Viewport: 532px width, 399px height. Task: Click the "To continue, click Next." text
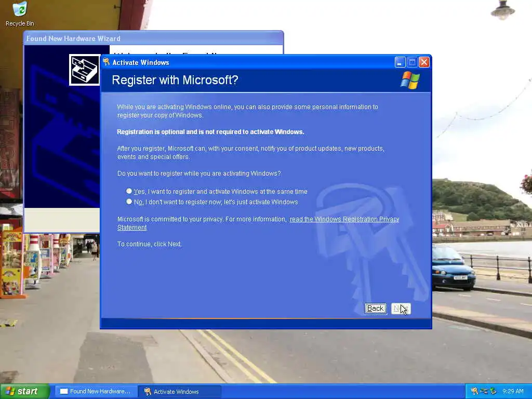click(x=149, y=244)
